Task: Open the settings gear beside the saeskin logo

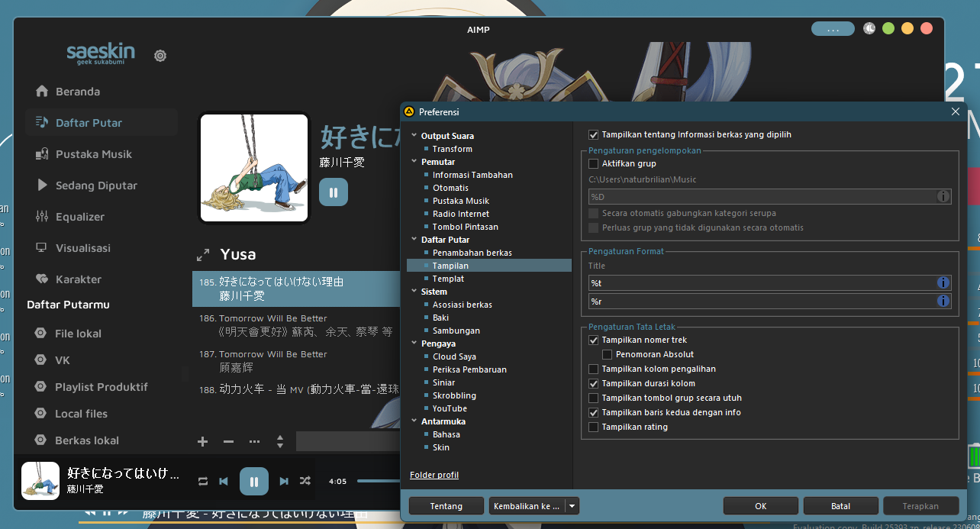Action: [x=160, y=56]
